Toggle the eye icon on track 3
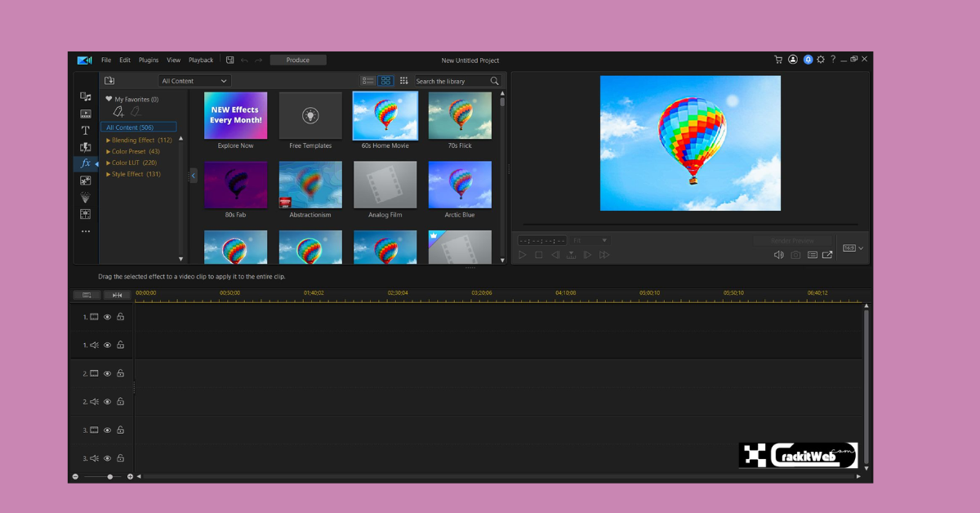The image size is (980, 513). [x=107, y=430]
